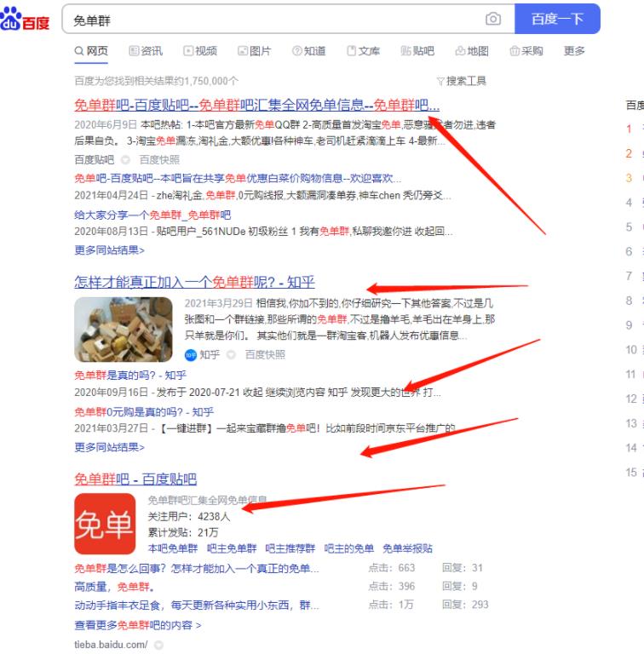Open camera image search in search box

(493, 19)
